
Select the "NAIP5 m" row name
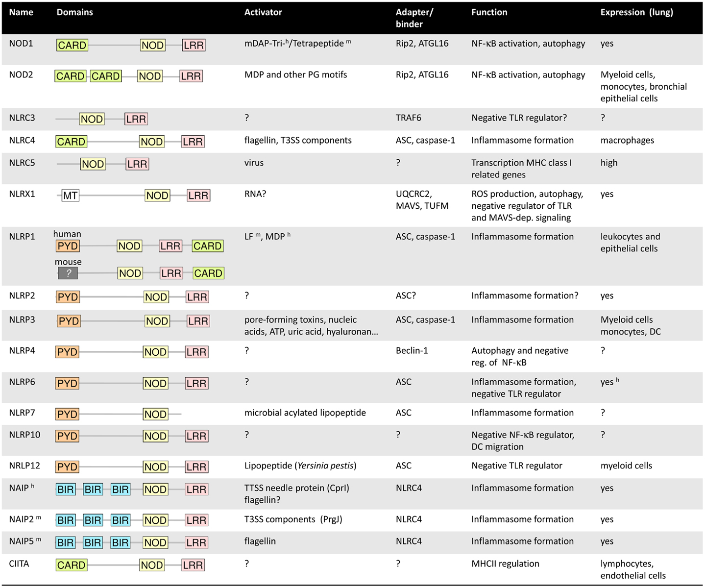[x=25, y=541]
